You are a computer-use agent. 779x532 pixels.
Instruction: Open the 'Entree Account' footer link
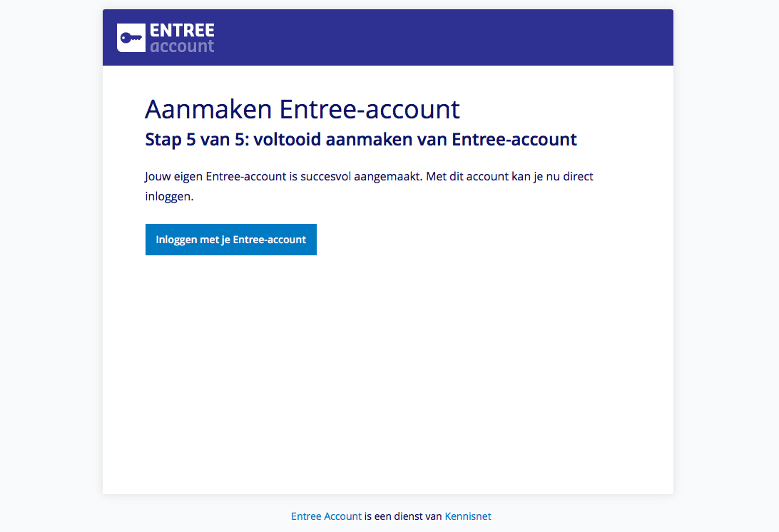point(327,516)
